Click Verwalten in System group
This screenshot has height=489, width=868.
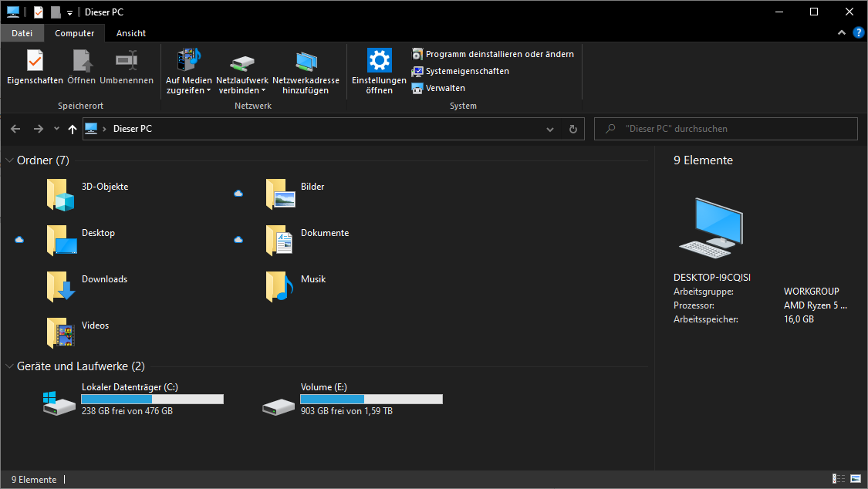[x=438, y=88]
